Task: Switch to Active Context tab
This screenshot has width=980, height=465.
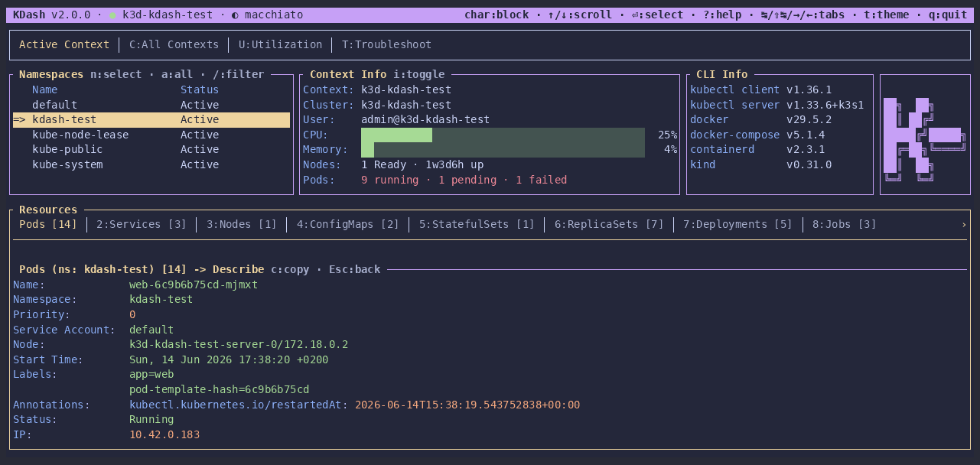Action: [x=64, y=45]
